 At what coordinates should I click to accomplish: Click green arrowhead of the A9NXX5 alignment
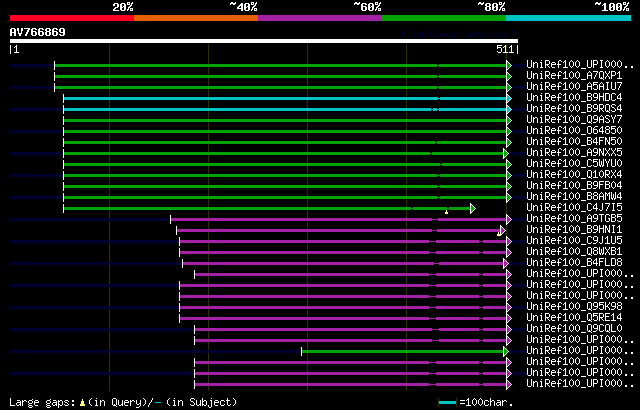pyautogui.click(x=506, y=153)
